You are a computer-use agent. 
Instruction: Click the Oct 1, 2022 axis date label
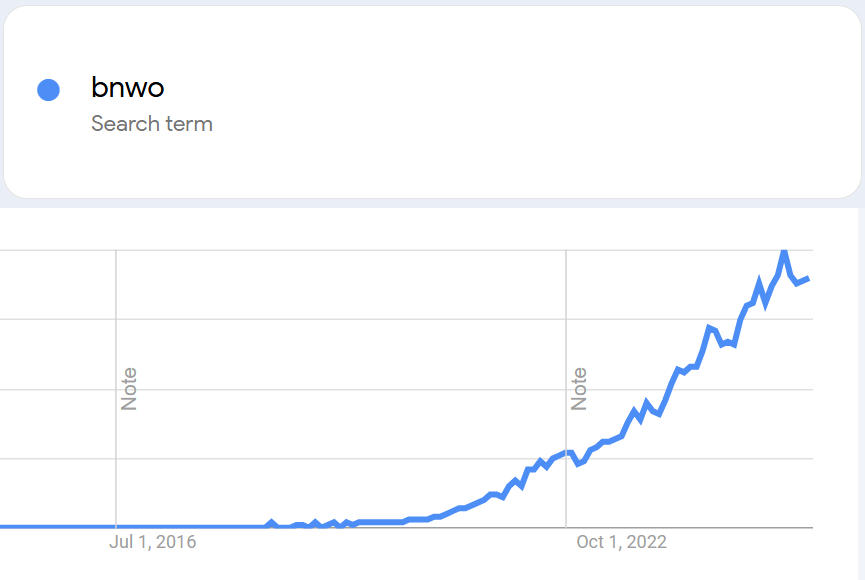(x=621, y=542)
